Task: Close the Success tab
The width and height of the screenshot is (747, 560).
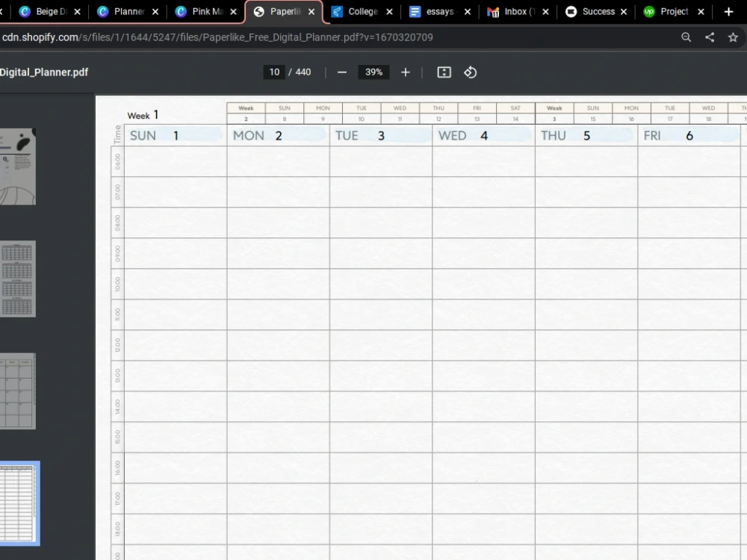Action: click(624, 12)
